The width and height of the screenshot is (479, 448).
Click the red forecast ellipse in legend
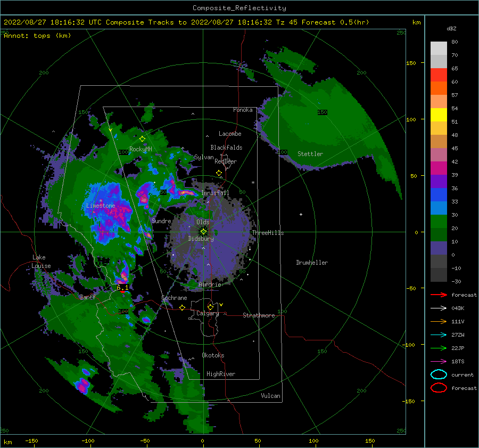(439, 388)
